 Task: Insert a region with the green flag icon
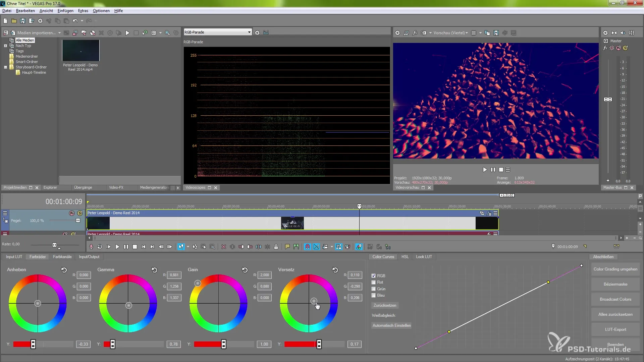coord(296,247)
